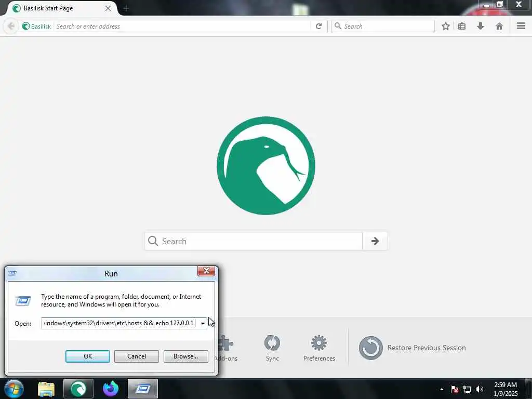The image size is (532, 399).
Task: Click Browse... in the Run dialog
Action: 185,356
